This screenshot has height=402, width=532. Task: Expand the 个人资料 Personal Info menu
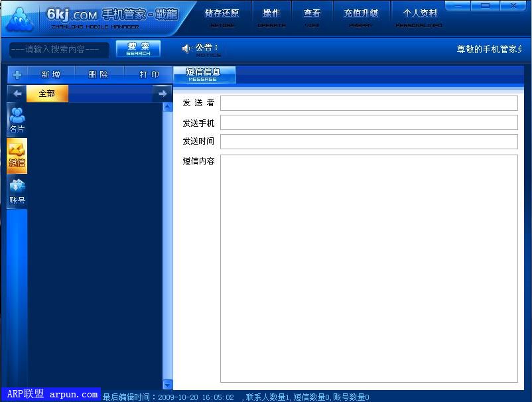(x=420, y=17)
